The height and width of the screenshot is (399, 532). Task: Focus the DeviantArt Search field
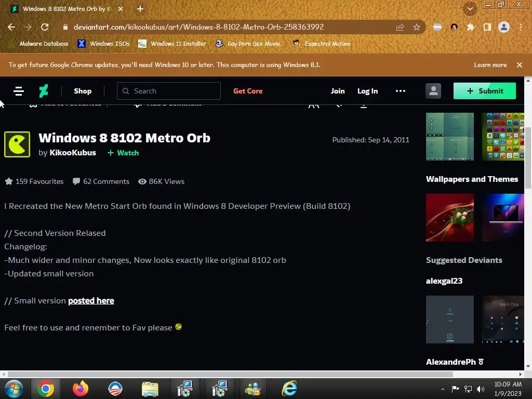(169, 91)
